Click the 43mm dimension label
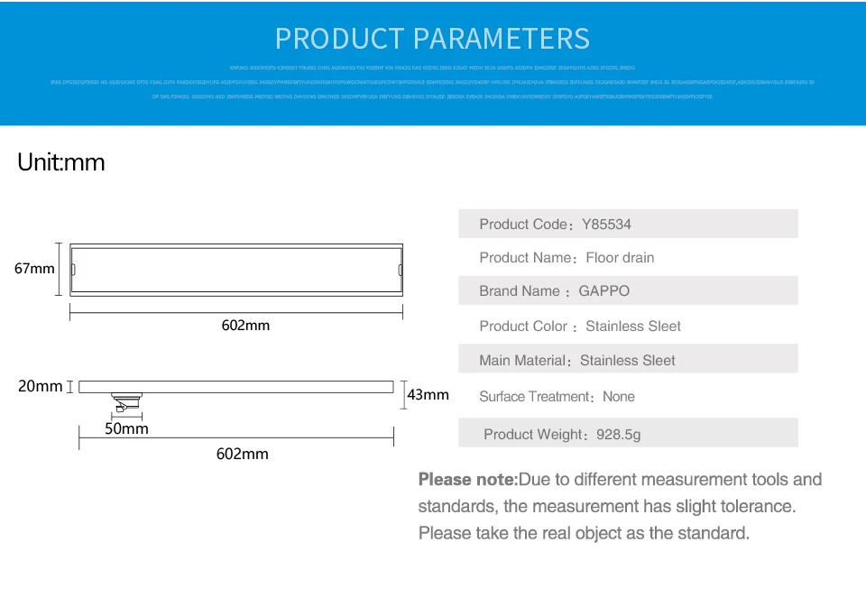 tap(428, 394)
